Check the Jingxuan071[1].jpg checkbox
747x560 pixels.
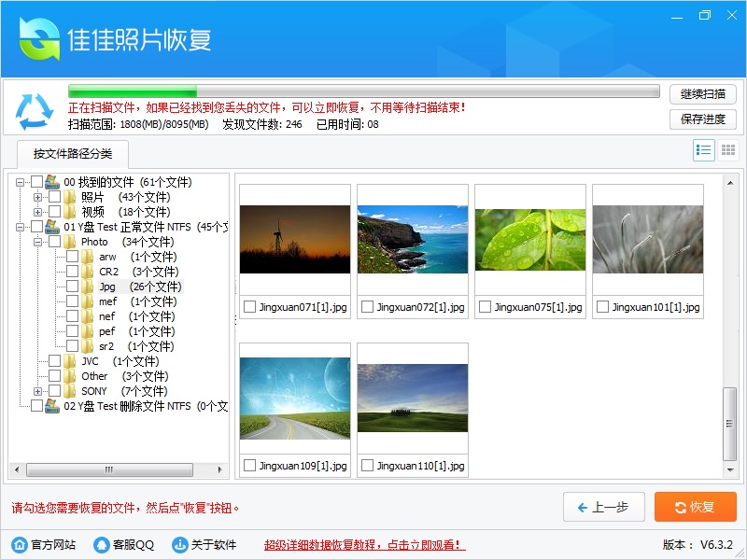pyautogui.click(x=249, y=307)
